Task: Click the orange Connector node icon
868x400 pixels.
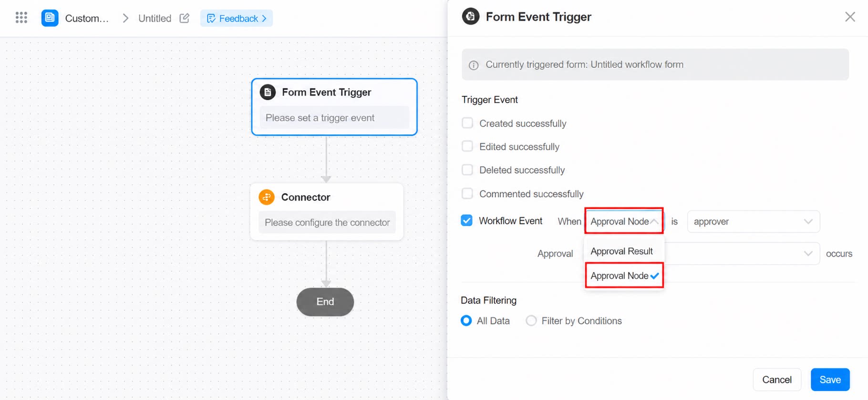Action: [267, 197]
